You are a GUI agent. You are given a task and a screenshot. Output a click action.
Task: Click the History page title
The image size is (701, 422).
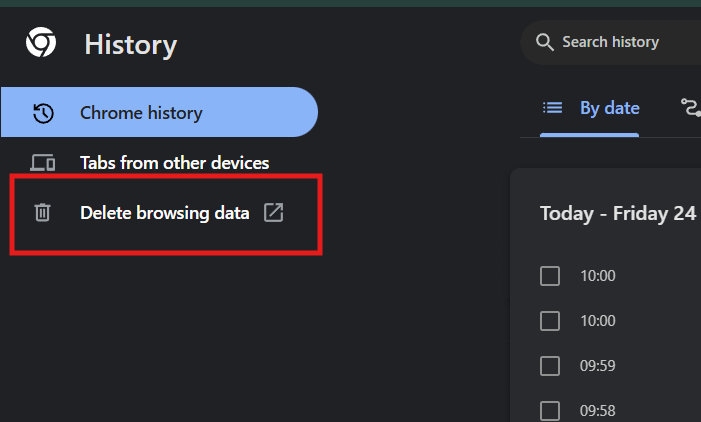[x=131, y=45]
